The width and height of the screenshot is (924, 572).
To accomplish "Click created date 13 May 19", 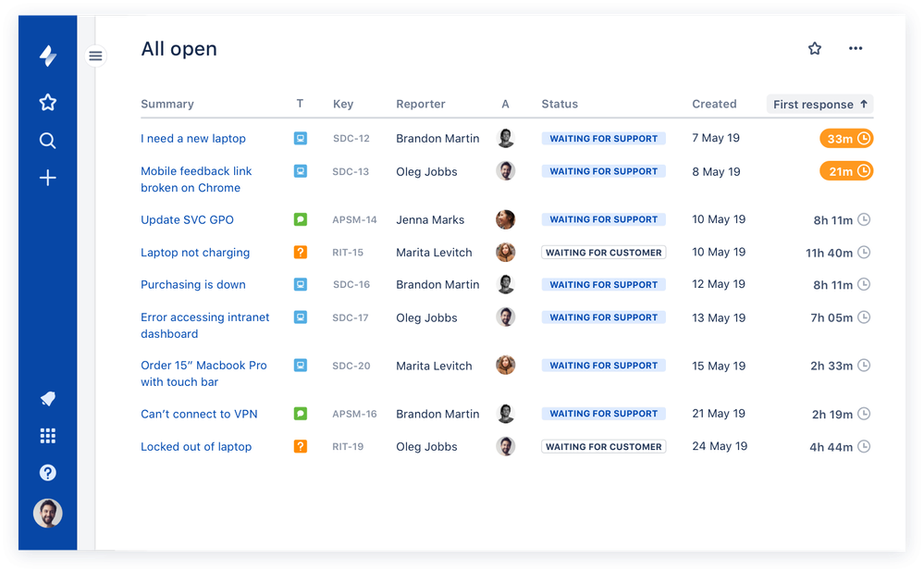I will [x=719, y=317].
